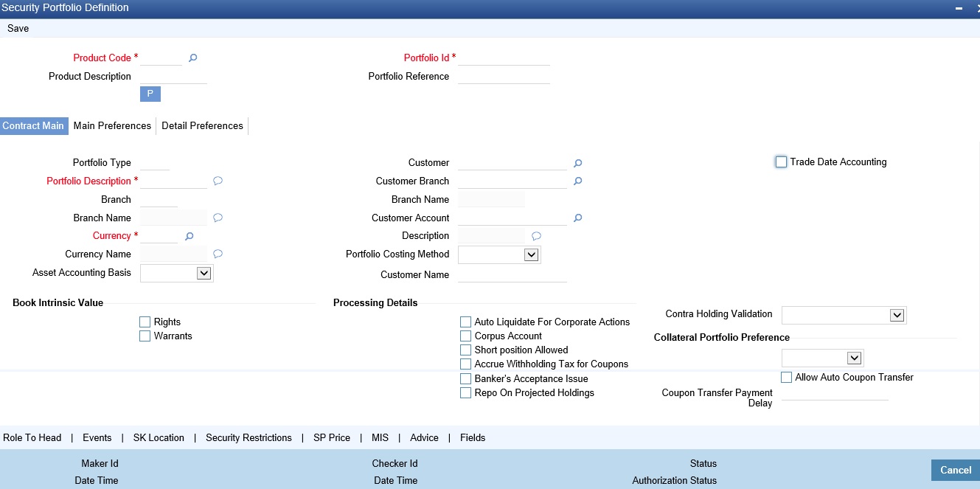Check the Corpus Account option
The width and height of the screenshot is (980, 489).
tap(465, 336)
